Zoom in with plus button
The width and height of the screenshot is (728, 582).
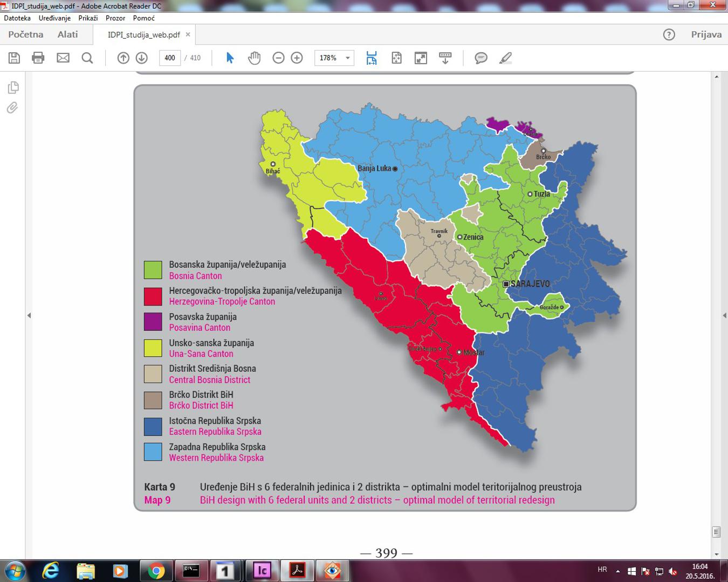[297, 58]
